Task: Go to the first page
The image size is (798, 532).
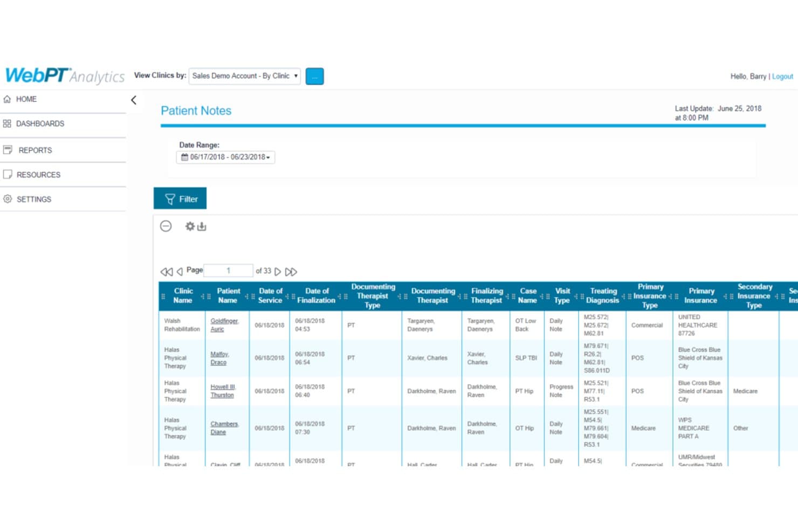Action: point(167,271)
